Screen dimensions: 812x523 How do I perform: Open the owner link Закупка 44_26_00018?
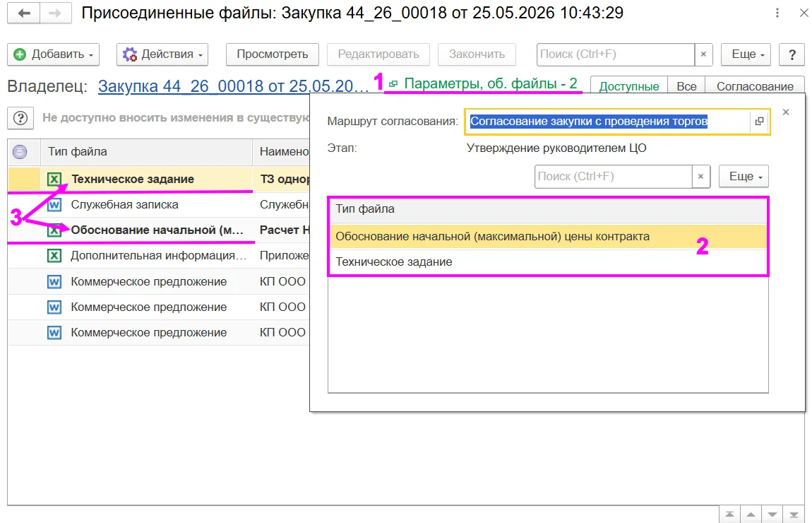[x=233, y=86]
